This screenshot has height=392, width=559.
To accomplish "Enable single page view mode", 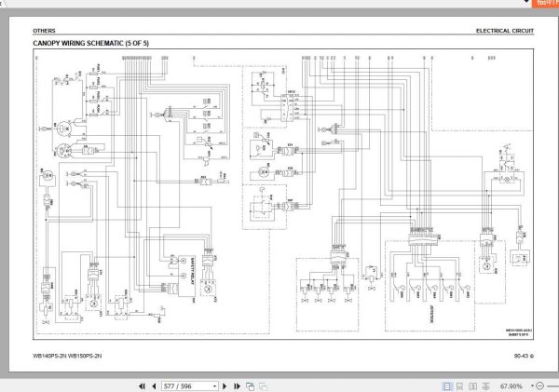I will pos(446,386).
